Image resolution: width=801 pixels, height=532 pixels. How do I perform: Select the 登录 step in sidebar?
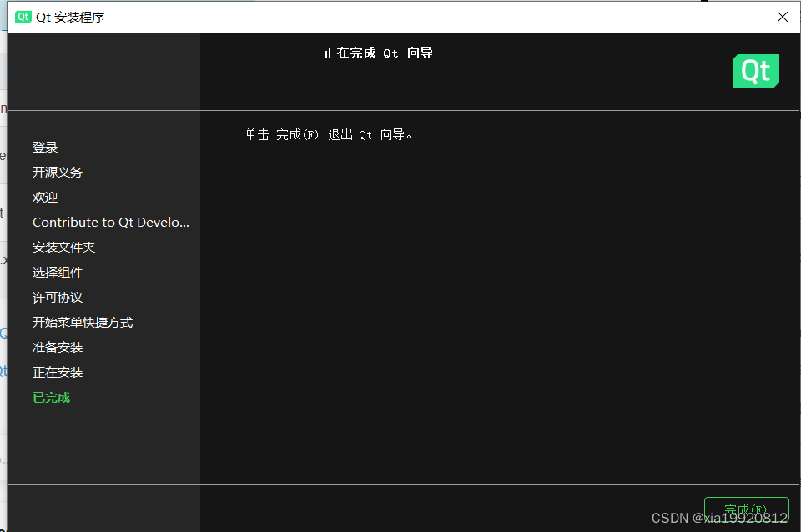45,148
